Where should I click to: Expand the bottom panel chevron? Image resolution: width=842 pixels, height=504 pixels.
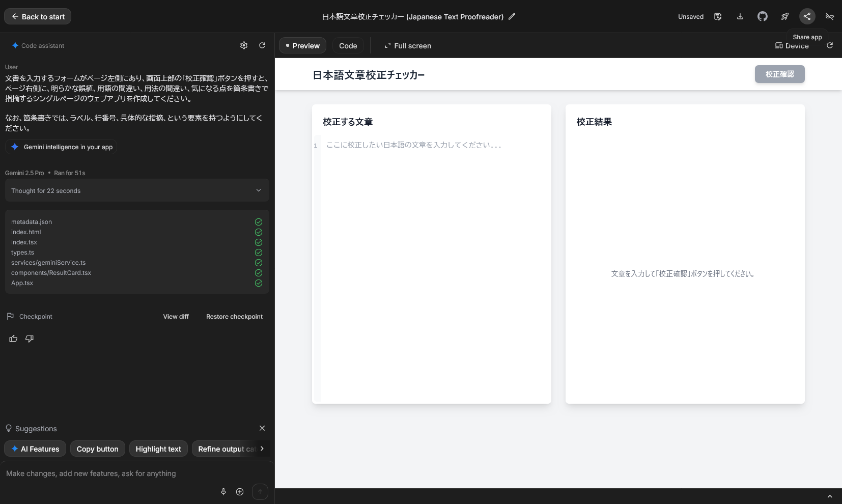[x=829, y=496]
